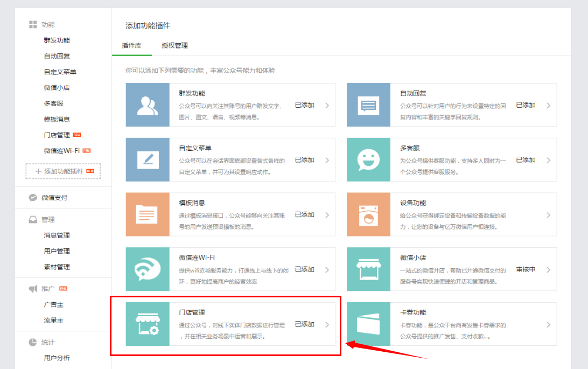
Task: Click the 微信小店 card title
Action: coord(413,257)
